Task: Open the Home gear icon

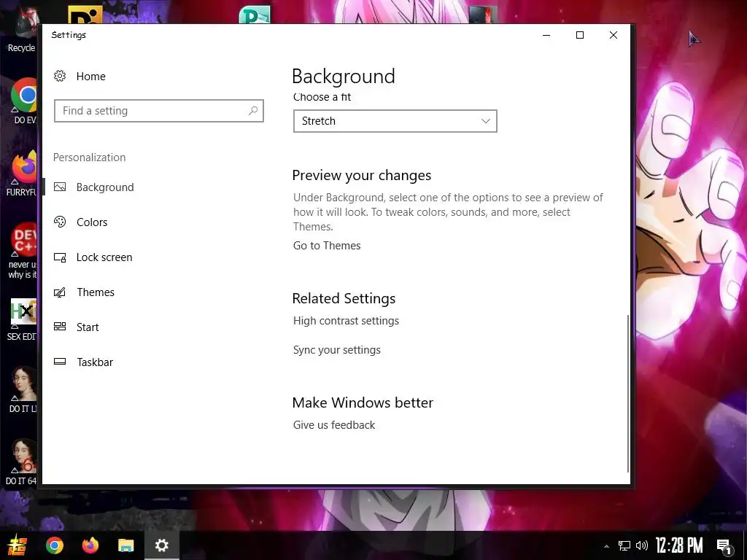Action: coord(60,76)
